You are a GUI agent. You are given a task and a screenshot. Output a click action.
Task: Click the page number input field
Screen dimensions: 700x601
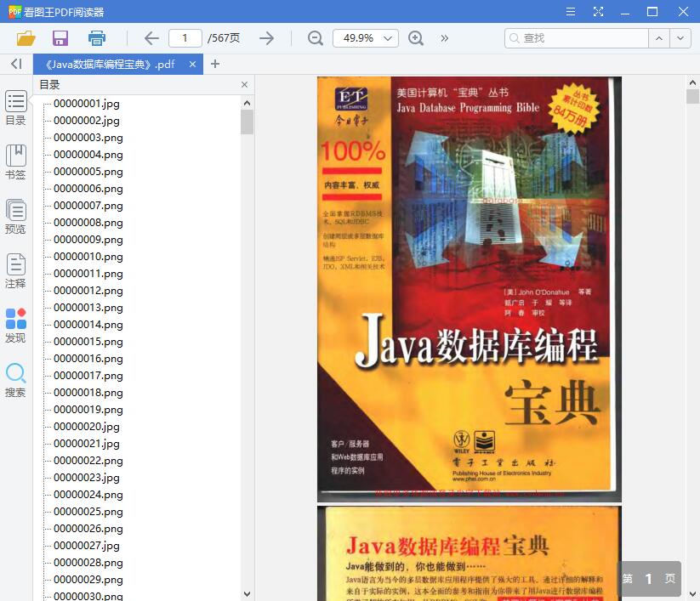click(185, 38)
